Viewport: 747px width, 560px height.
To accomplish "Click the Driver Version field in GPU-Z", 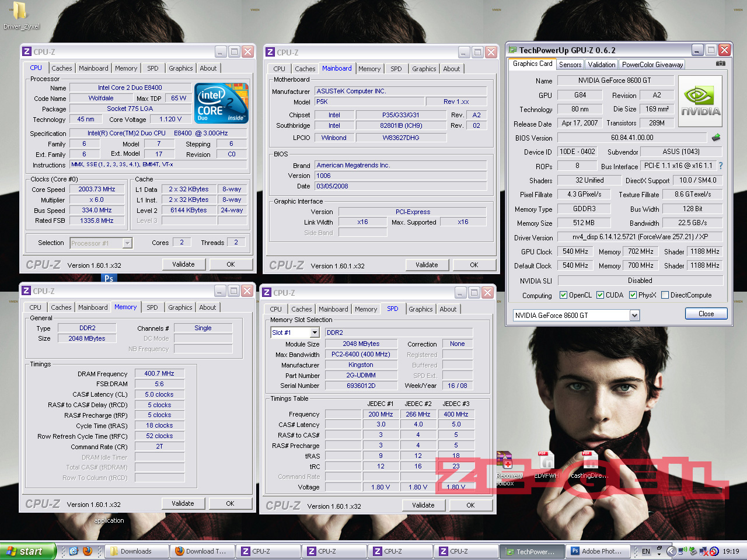I will click(640, 237).
